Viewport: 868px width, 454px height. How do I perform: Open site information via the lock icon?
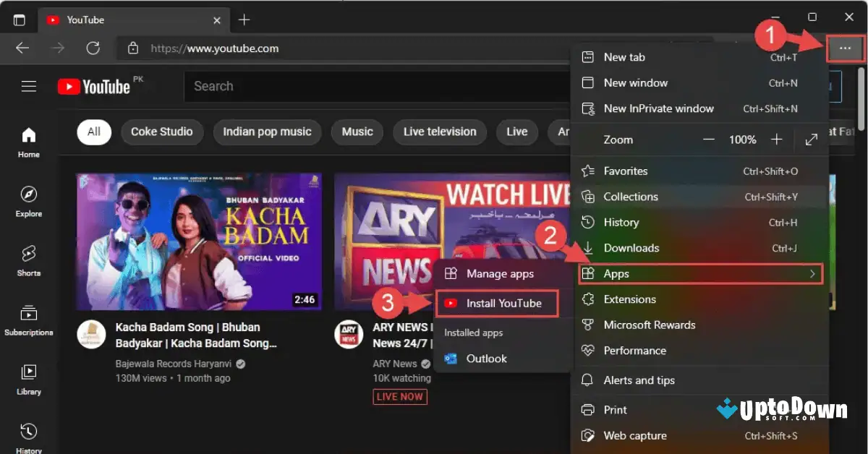coord(132,48)
